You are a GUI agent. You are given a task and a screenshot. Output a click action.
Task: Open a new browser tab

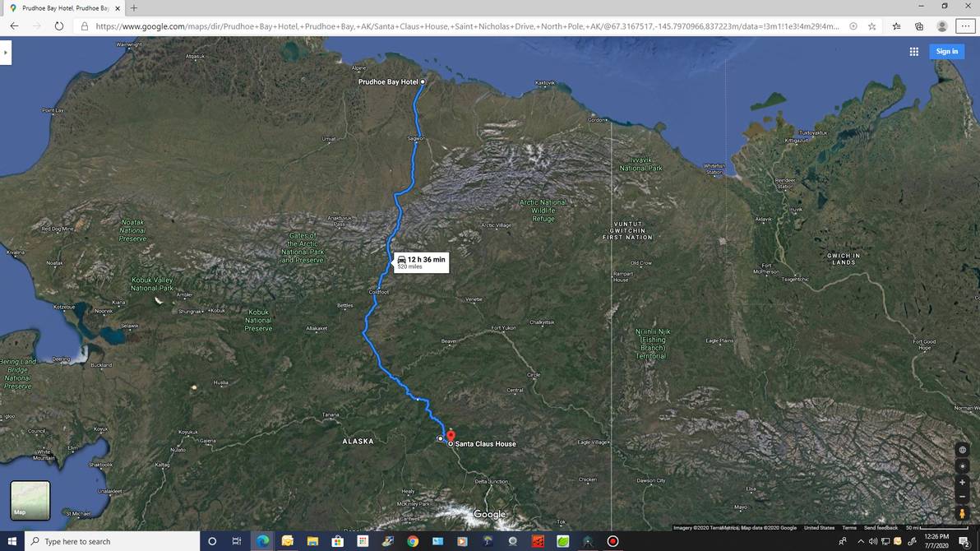[134, 8]
